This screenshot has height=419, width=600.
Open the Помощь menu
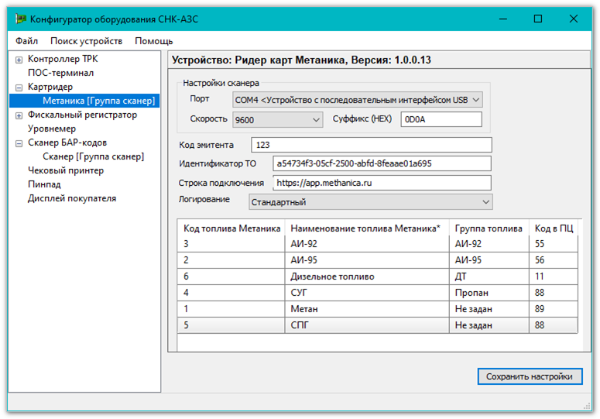coord(153,41)
